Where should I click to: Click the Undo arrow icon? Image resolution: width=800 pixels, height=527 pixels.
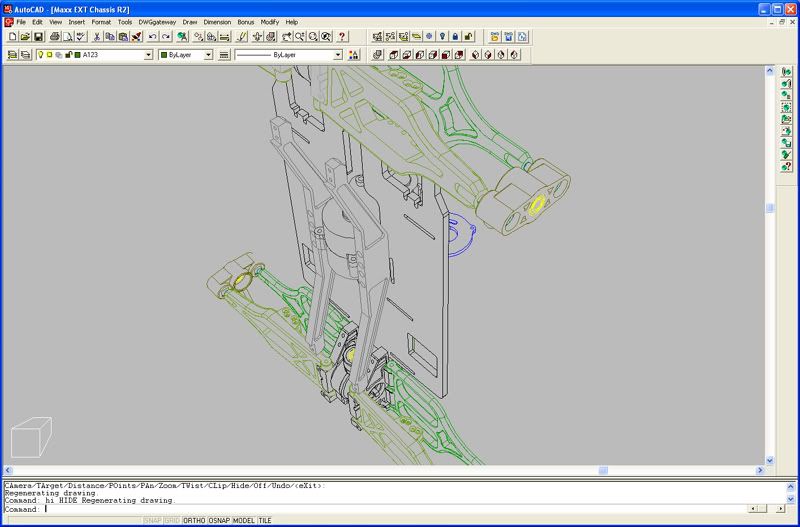pos(152,36)
